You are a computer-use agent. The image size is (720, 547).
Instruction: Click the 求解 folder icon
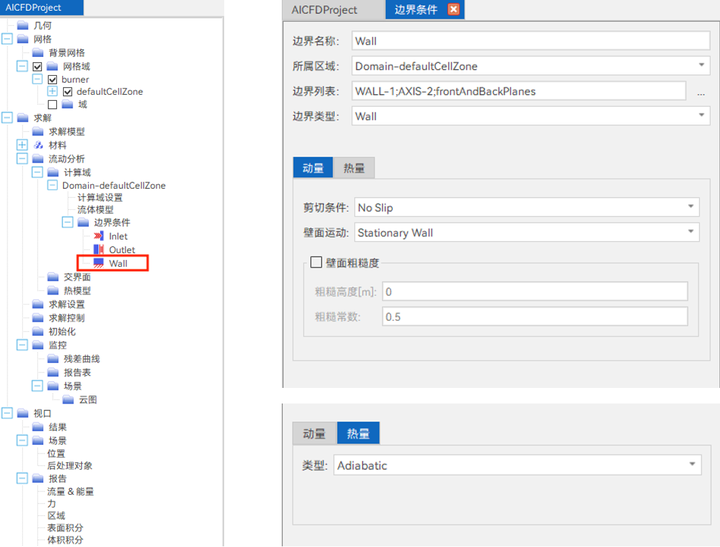(x=22, y=118)
